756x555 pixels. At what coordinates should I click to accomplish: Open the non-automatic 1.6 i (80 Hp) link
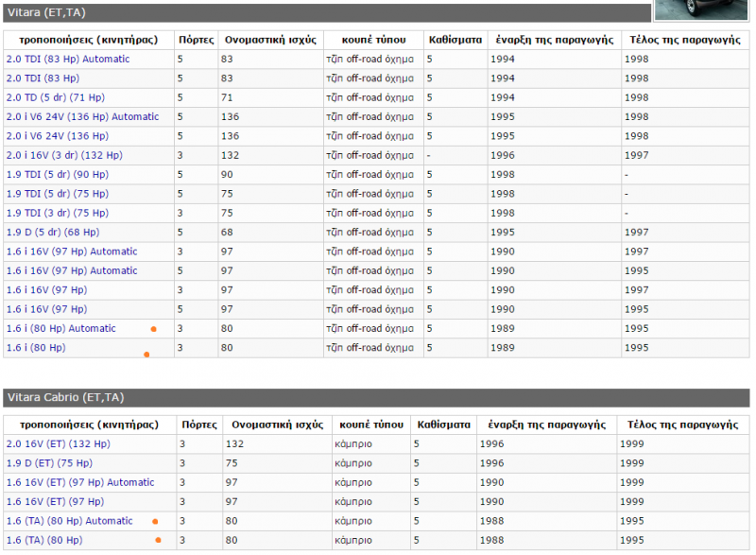36,349
